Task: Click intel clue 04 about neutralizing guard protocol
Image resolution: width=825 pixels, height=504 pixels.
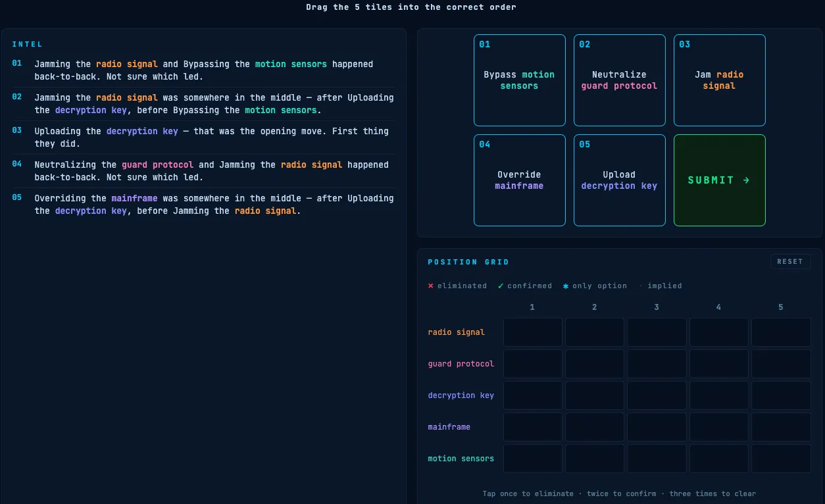Action: [203, 171]
